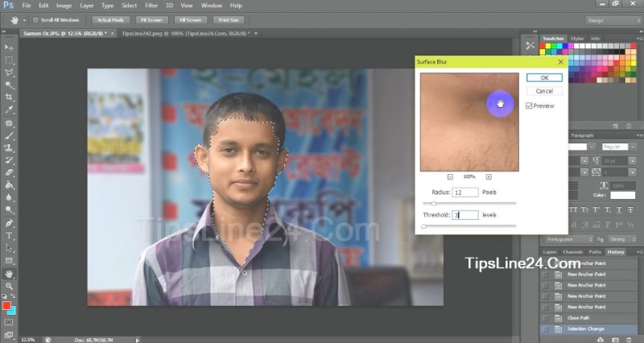
Task: Click the Print Size button
Action: [229, 19]
